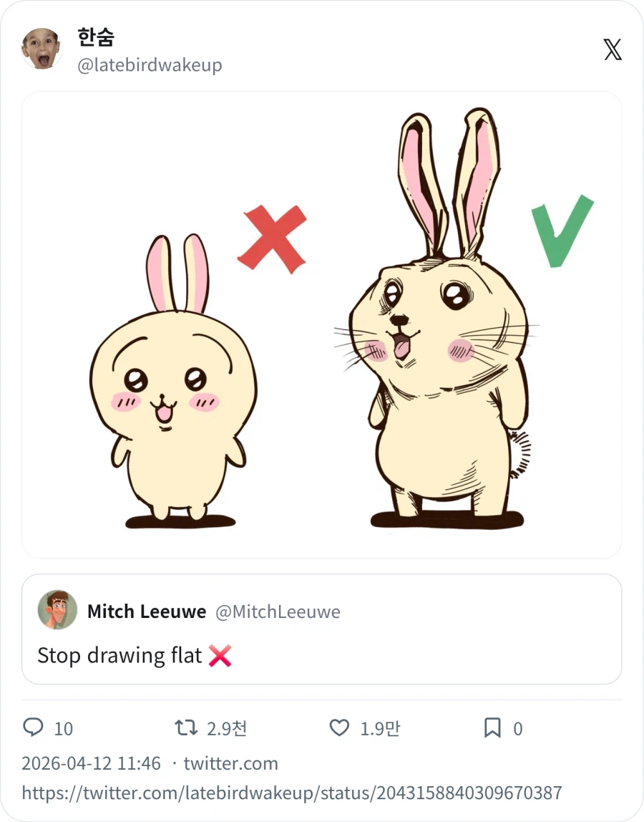The height and width of the screenshot is (822, 644).
Task: Open 한숨's profile avatar
Action: point(42,49)
